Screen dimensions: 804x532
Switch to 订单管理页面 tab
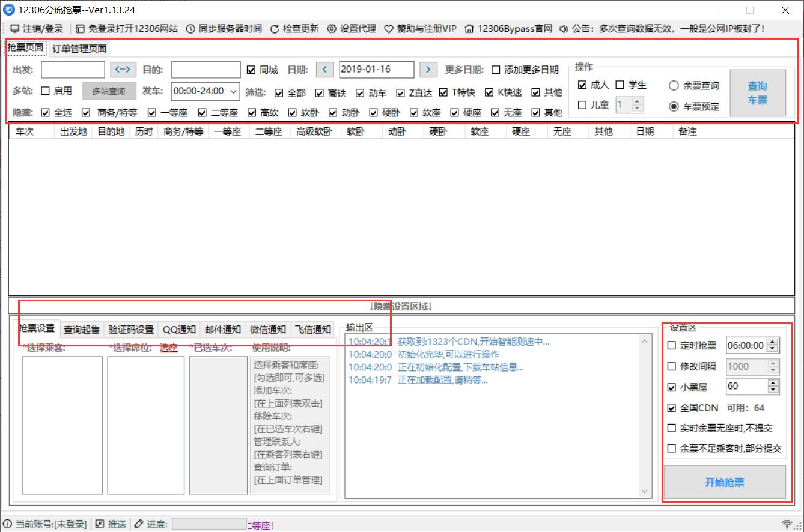(x=79, y=49)
